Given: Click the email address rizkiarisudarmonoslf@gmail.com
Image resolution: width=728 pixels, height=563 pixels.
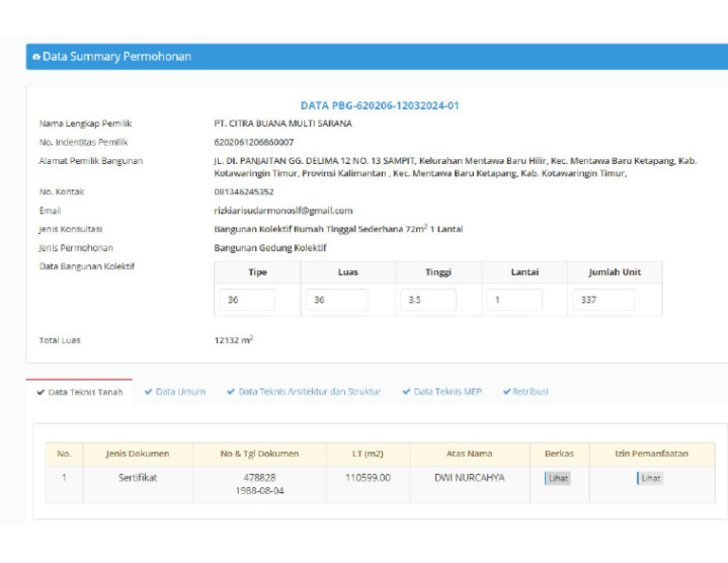Looking at the screenshot, I should tap(283, 210).
